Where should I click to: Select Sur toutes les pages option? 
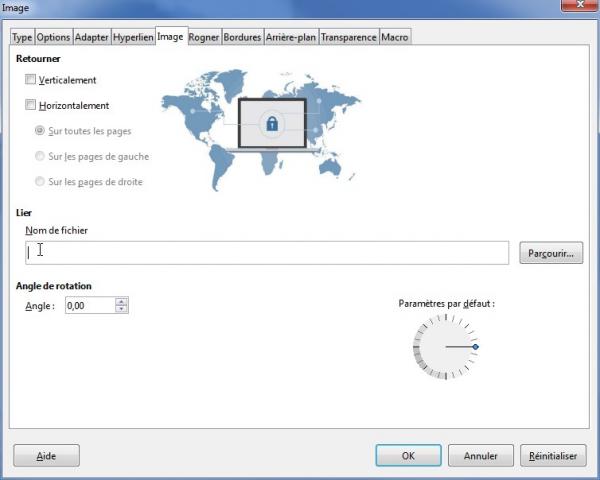(40, 131)
